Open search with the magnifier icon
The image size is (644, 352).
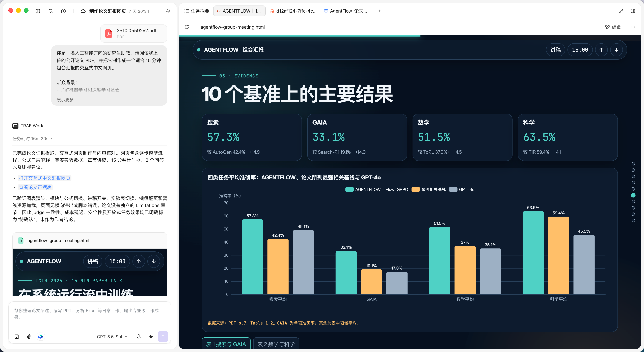(50, 11)
